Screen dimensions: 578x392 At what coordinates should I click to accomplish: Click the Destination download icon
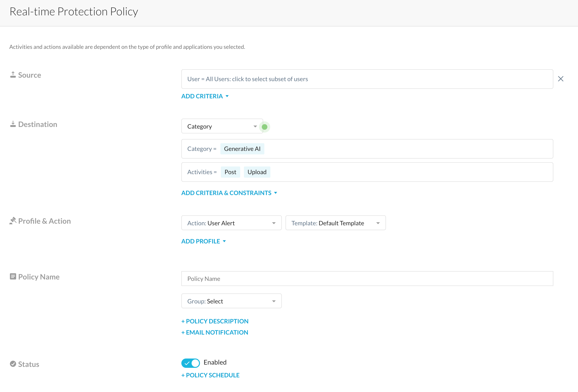(13, 124)
